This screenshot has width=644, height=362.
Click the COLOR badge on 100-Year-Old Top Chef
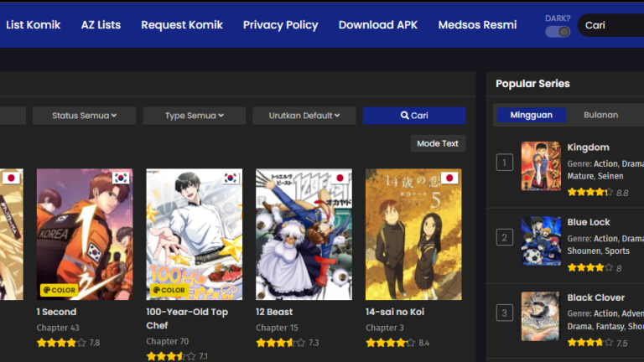point(169,290)
